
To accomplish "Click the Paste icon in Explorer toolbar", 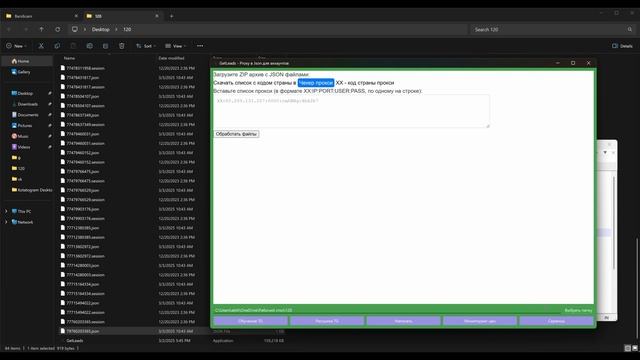I will click(73, 46).
